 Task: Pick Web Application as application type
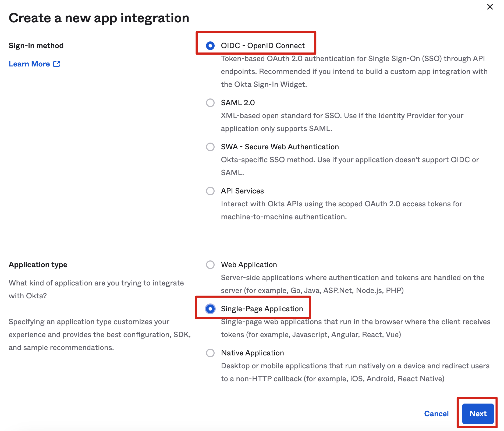pyautogui.click(x=210, y=265)
